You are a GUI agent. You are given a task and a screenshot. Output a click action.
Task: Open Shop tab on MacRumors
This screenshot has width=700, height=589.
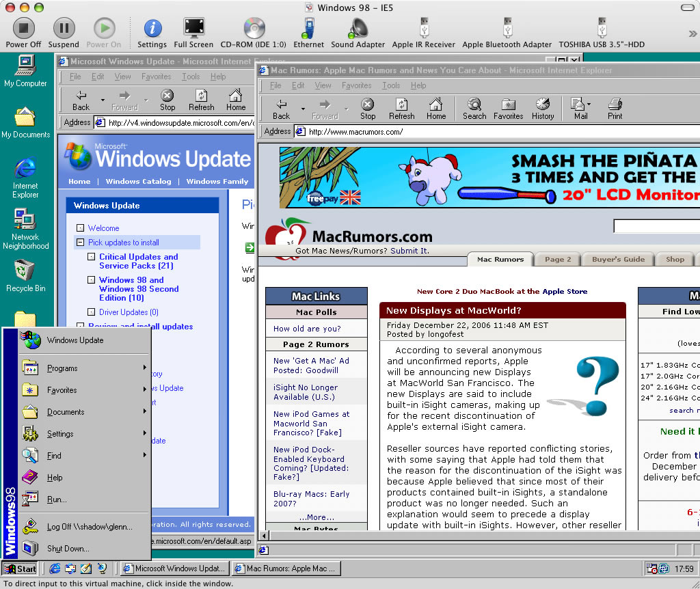coord(675,259)
